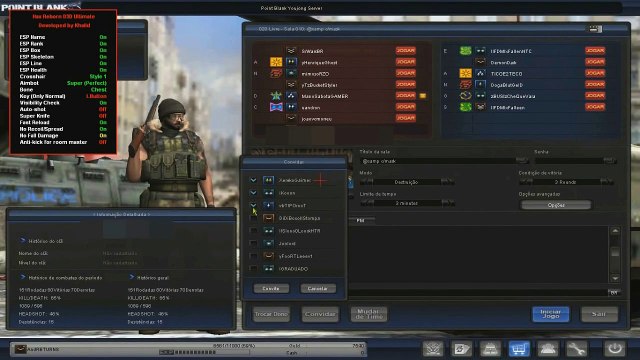This screenshot has height=360, width=640.
Task: Click the rank icon beside IGRADUADO in invite list
Action: 268,269
